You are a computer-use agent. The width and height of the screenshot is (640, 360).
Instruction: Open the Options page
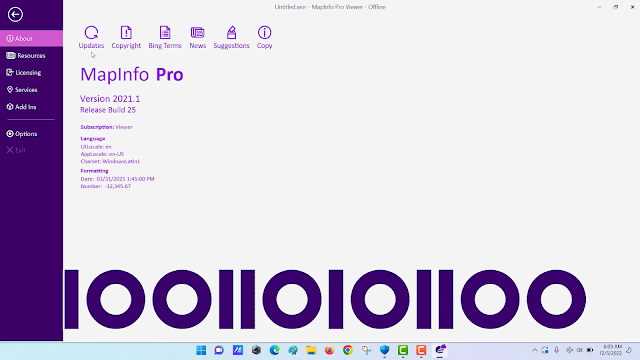31,134
